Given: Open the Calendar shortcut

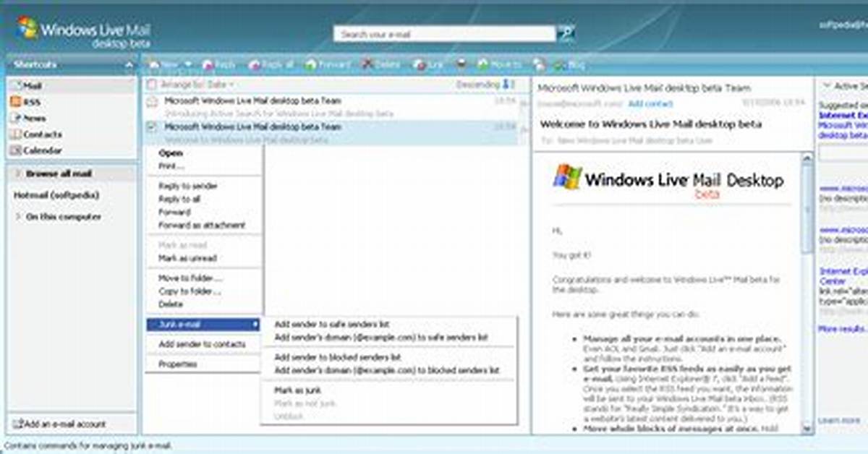Looking at the screenshot, I should pyautogui.click(x=36, y=150).
